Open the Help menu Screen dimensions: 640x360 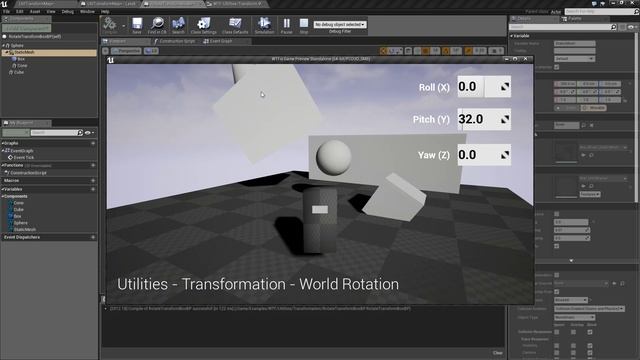[x=105, y=11]
